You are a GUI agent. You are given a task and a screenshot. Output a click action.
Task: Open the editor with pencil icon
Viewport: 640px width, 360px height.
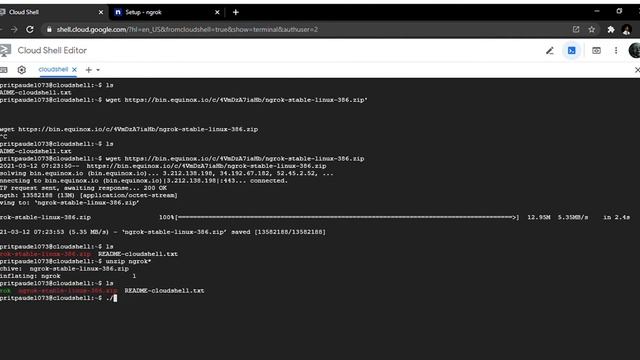(x=550, y=51)
